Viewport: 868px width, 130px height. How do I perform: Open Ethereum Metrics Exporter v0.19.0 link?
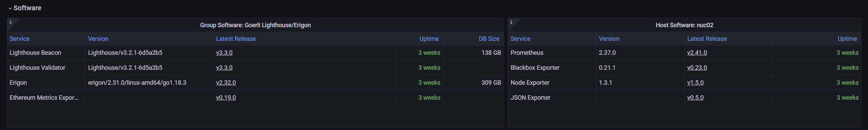pyautogui.click(x=226, y=98)
